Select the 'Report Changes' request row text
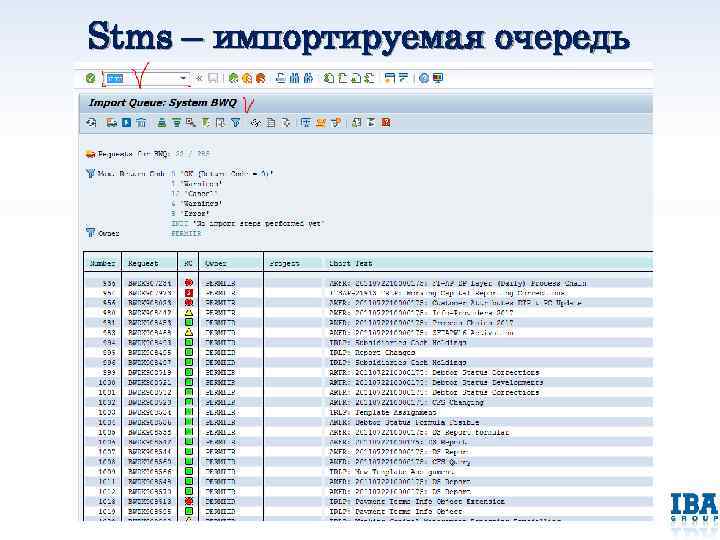 tap(372, 353)
